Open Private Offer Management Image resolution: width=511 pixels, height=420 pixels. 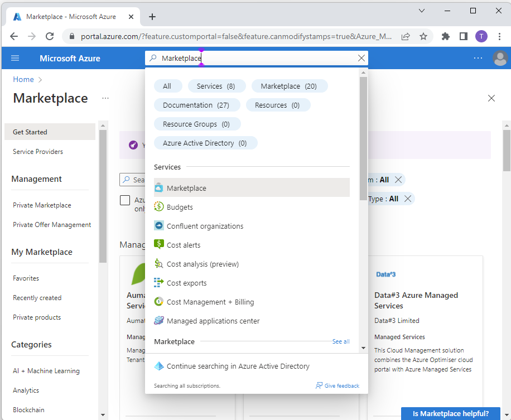pos(52,224)
